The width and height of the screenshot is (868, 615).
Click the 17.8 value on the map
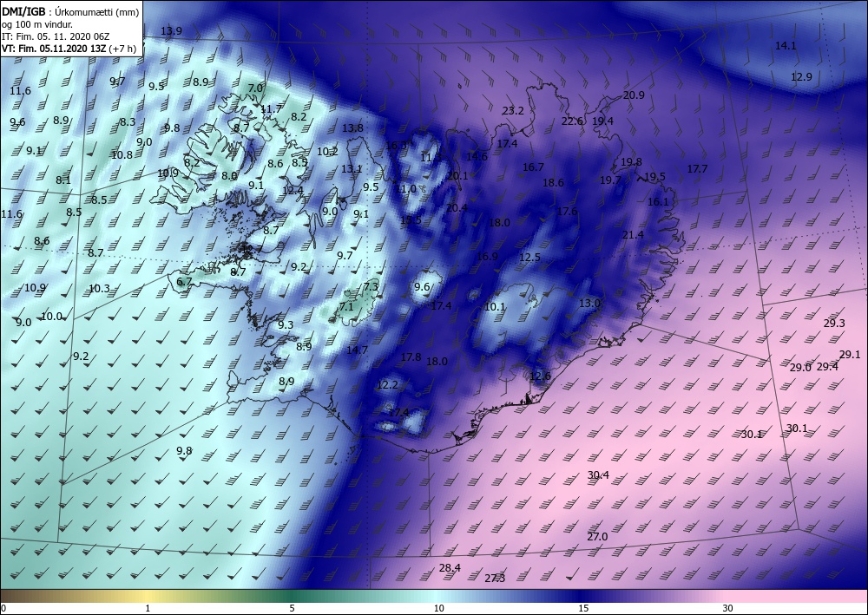411,357
